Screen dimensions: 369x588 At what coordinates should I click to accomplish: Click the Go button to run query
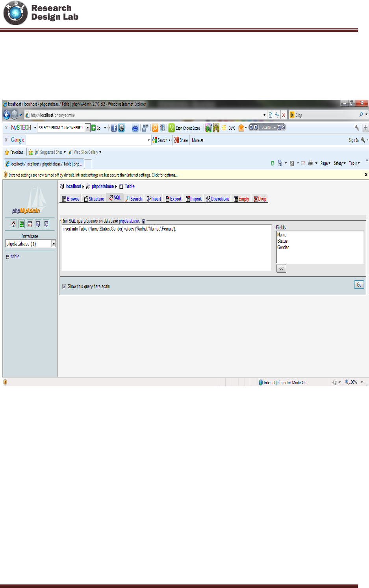coord(359,285)
